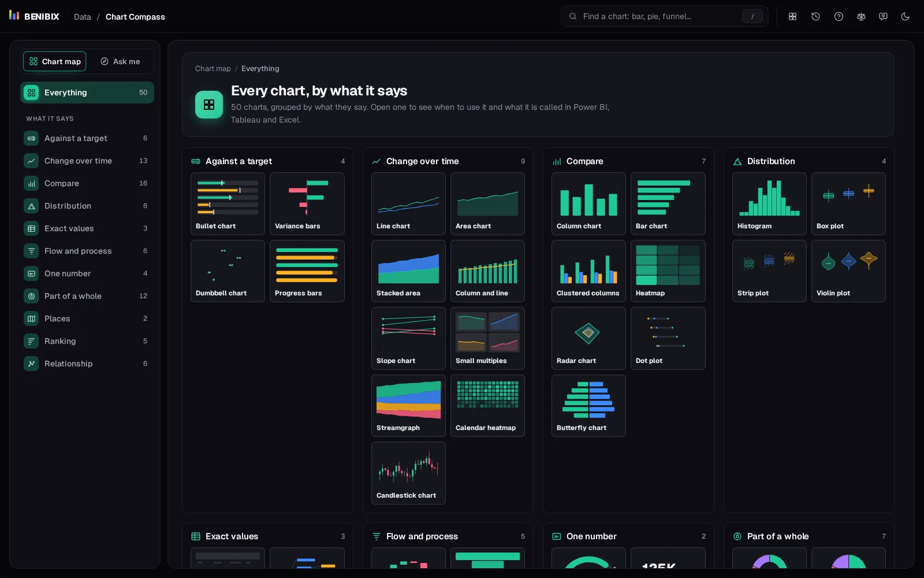Click the Flow and process sidebar icon
Image resolution: width=924 pixels, height=578 pixels.
pyautogui.click(x=31, y=251)
